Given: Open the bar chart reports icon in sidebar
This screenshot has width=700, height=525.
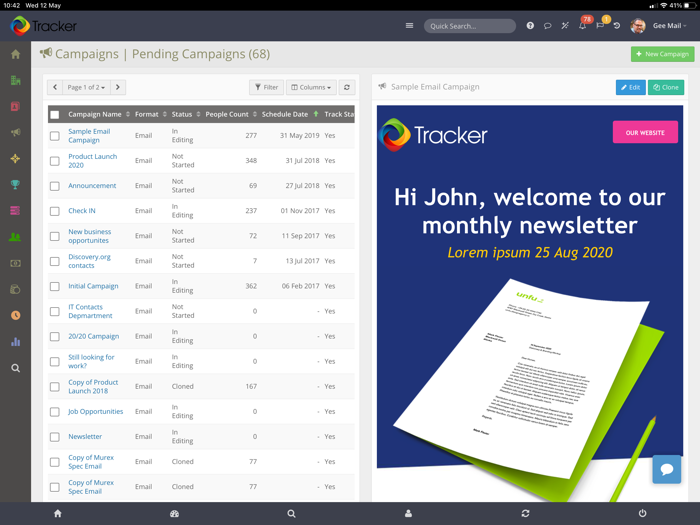Looking at the screenshot, I should 15,342.
